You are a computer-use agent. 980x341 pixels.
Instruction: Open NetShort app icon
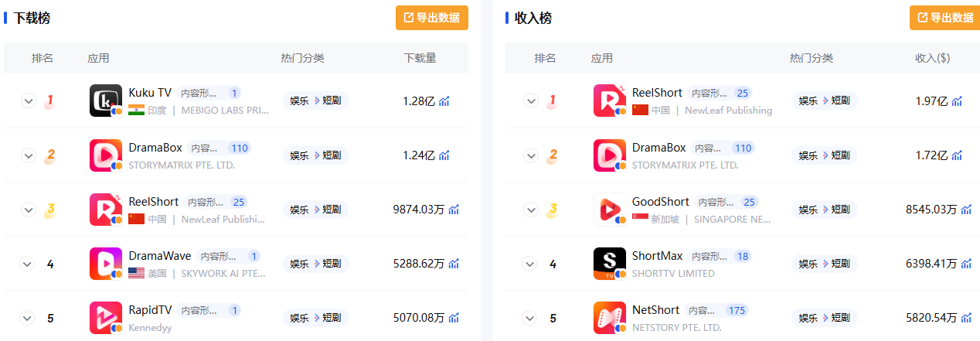pos(610,318)
